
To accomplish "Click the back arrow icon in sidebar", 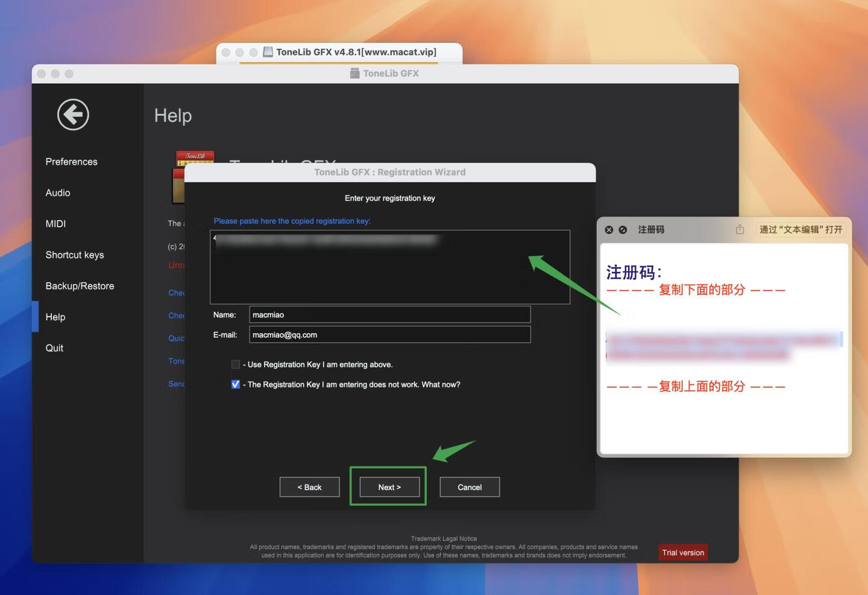I will 73,115.
